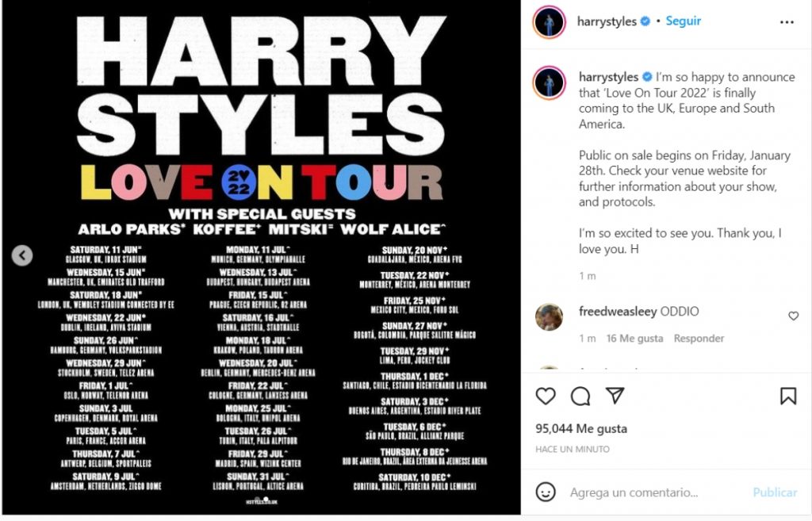Open harrystyles profile picture in the header

tap(548, 21)
